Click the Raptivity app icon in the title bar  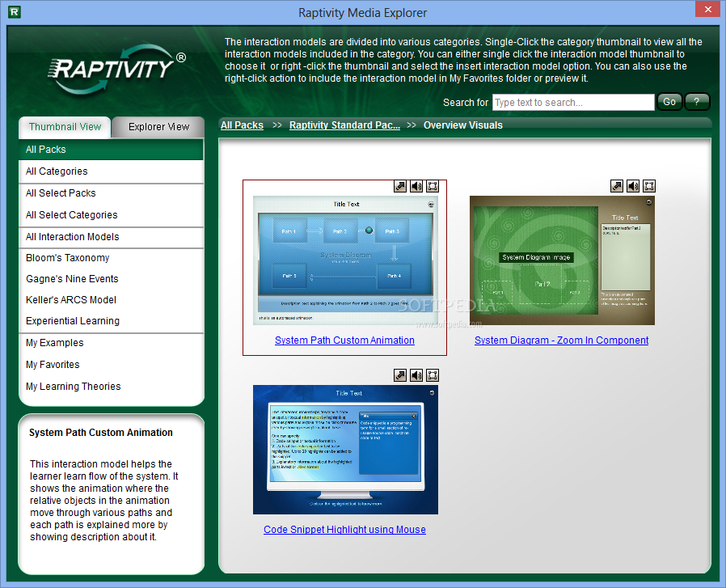[15, 12]
